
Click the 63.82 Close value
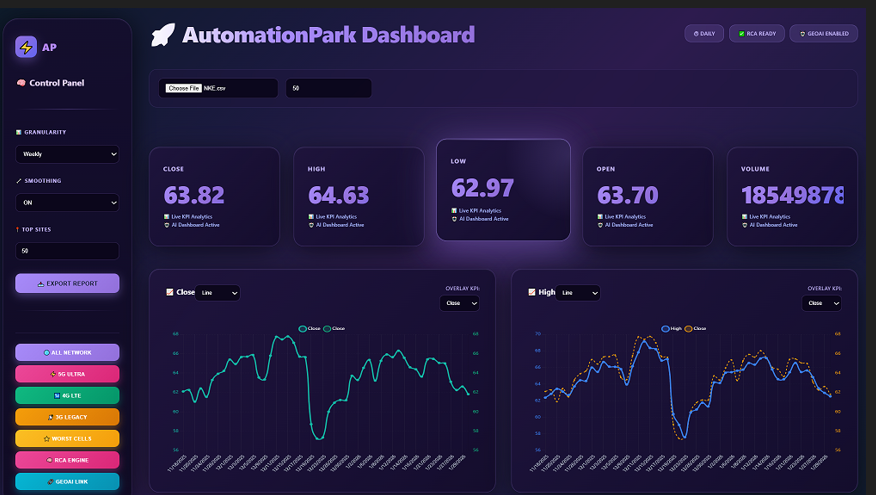click(x=194, y=196)
